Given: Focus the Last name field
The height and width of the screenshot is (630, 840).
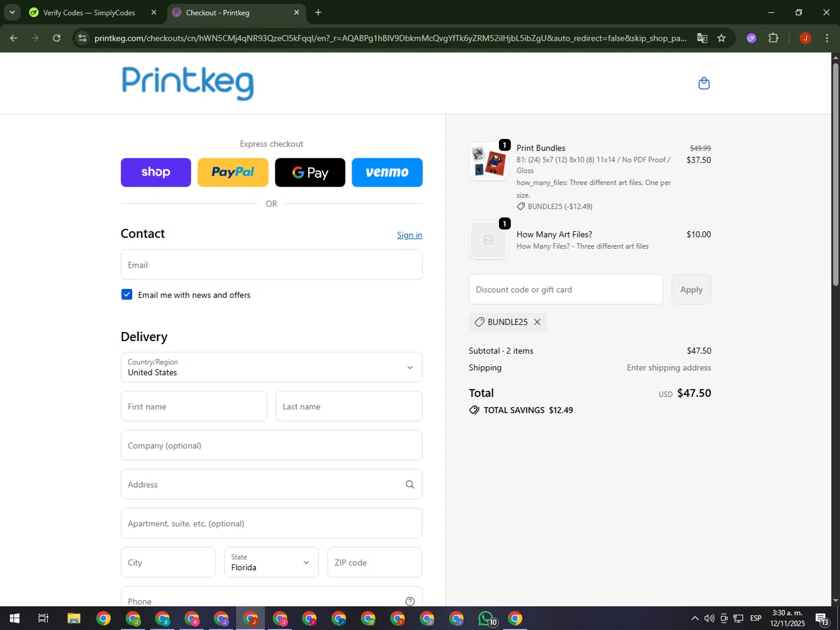Looking at the screenshot, I should [349, 407].
